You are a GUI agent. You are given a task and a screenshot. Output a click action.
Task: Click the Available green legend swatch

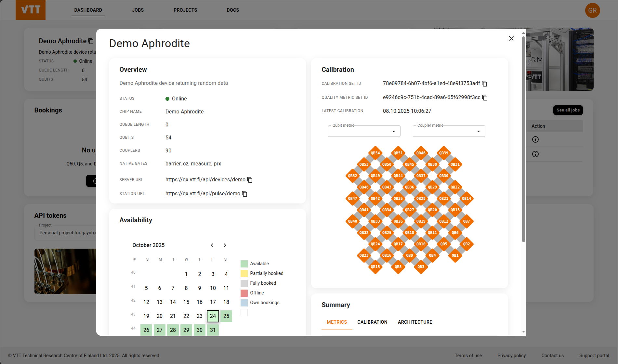[244, 264]
